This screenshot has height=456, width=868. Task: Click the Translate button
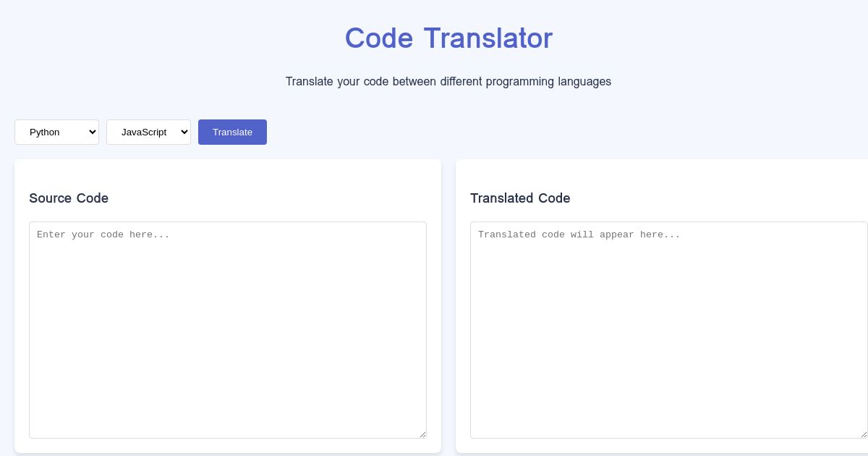[x=232, y=132]
